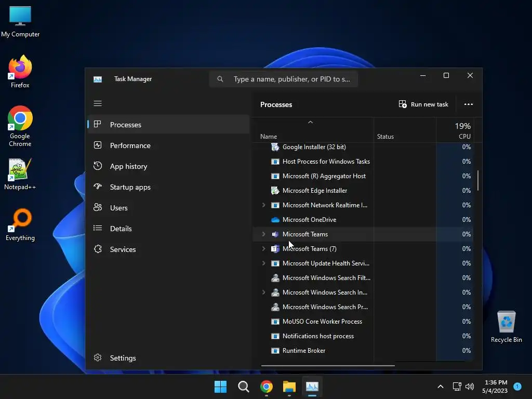Click the Users icon in the sidebar
The height and width of the screenshot is (399, 532).
[97, 207]
